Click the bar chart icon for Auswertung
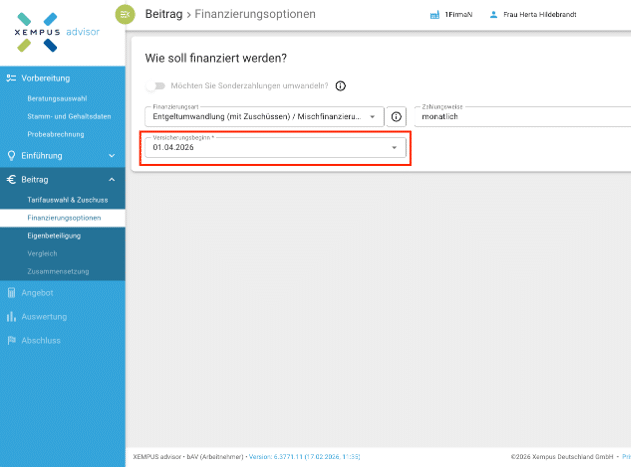The height and width of the screenshot is (467, 631). (x=11, y=316)
